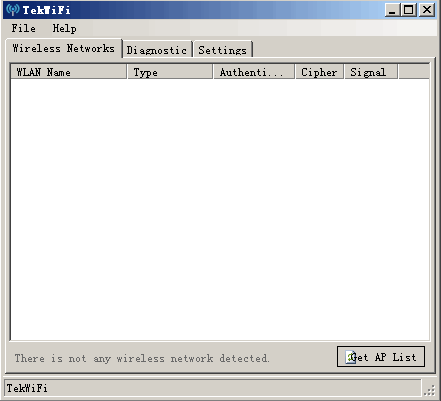
Task: Click the Get AP List button
Action: point(381,357)
